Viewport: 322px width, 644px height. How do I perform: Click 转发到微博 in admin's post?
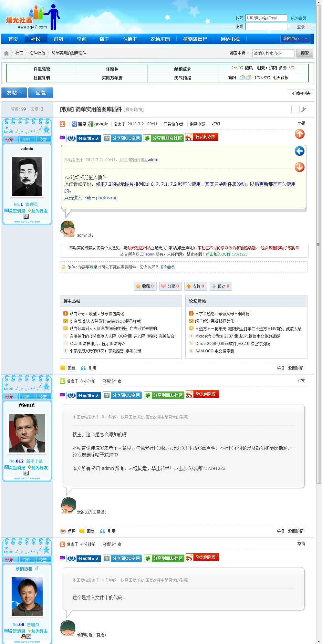(x=202, y=137)
